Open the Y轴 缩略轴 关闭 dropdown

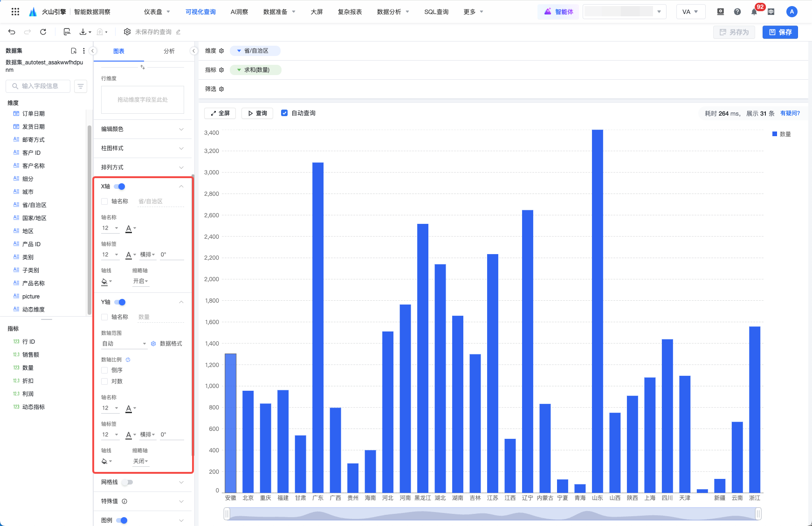pyautogui.click(x=140, y=461)
